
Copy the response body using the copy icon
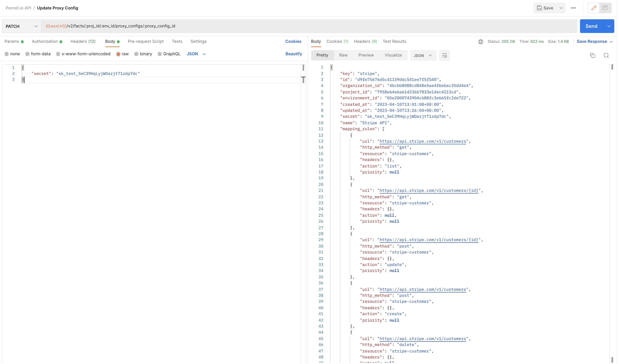[593, 55]
